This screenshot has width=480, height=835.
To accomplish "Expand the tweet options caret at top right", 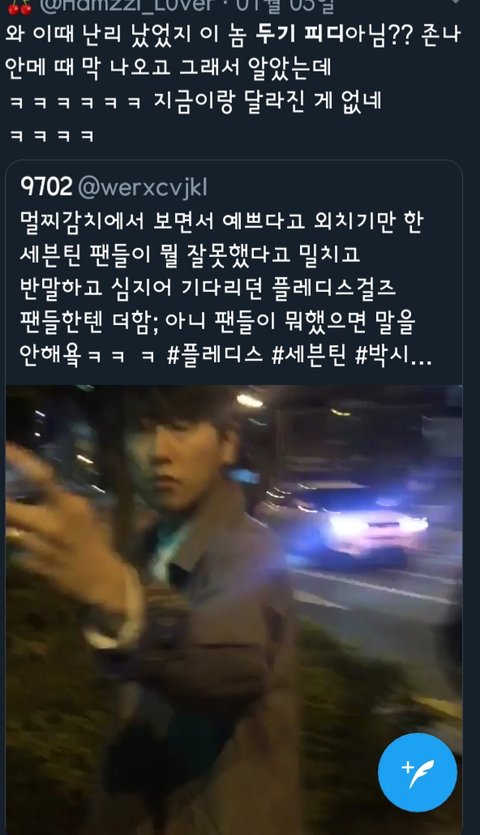I will coord(455,3).
